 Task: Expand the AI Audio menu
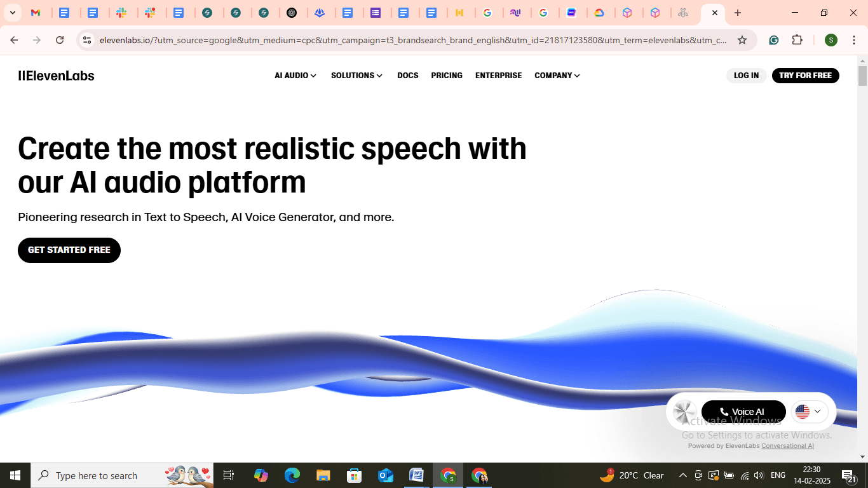coord(295,76)
